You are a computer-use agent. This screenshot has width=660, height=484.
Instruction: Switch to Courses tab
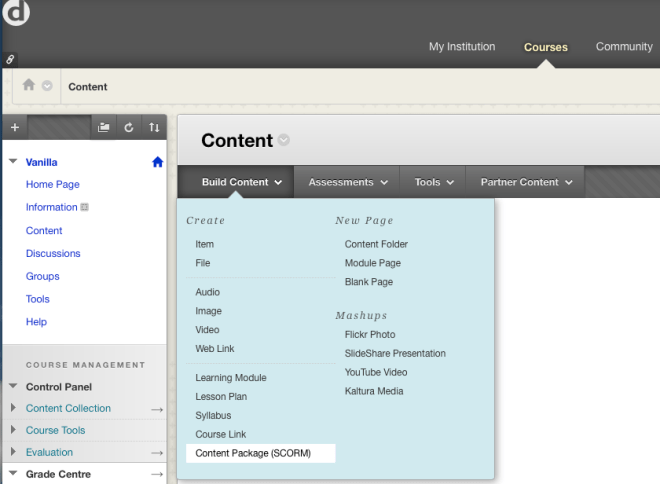click(x=546, y=47)
